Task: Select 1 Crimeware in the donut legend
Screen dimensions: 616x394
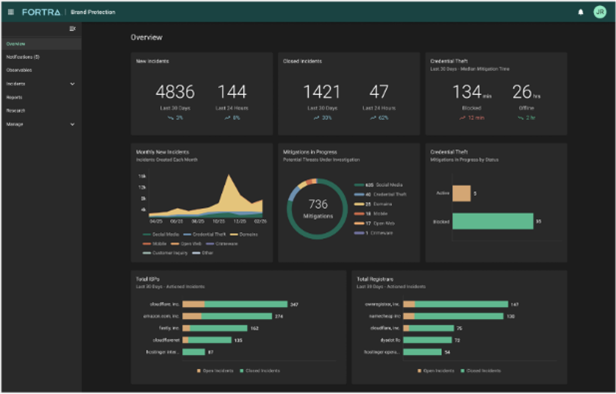Action: pos(374,233)
